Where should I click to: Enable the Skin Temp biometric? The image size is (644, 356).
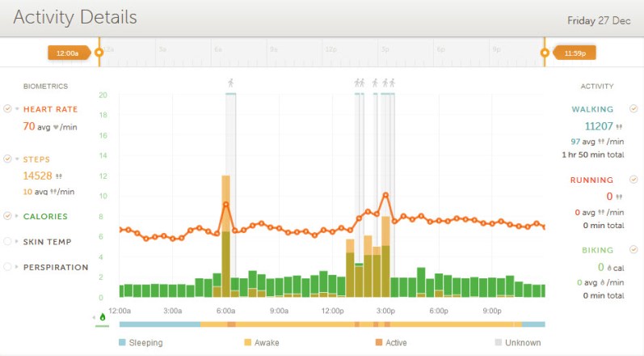[x=8, y=241]
